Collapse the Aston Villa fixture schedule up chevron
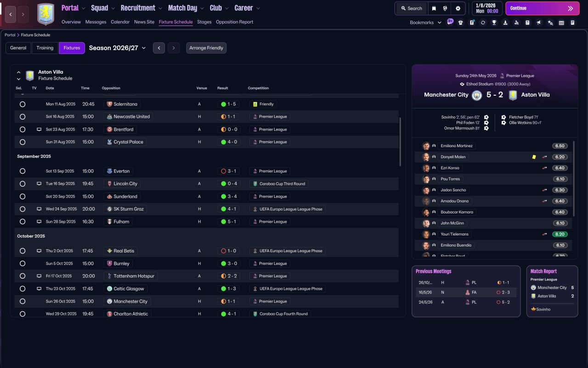 [19, 72]
